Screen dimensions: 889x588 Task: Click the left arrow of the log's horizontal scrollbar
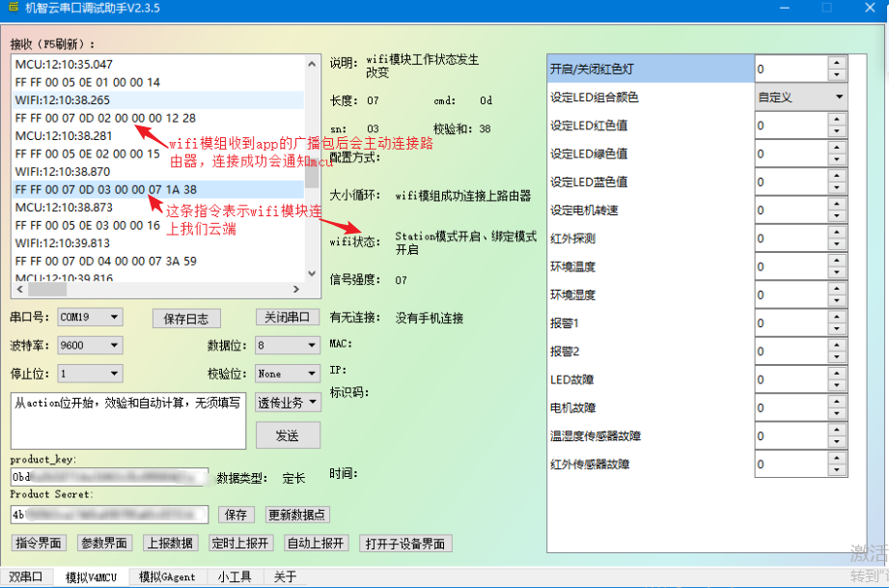[19, 289]
